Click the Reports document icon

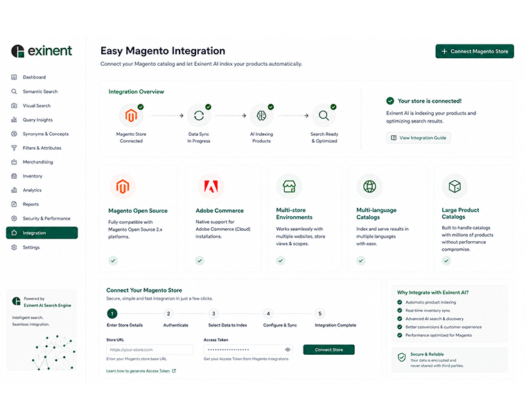pos(14,204)
